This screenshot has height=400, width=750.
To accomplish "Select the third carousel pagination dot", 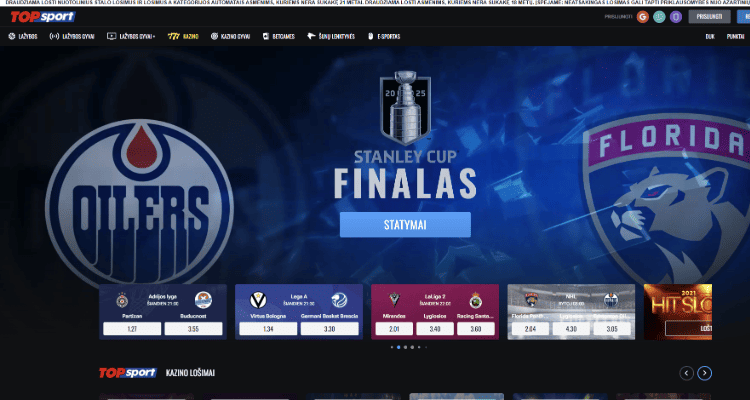I will [x=405, y=347].
